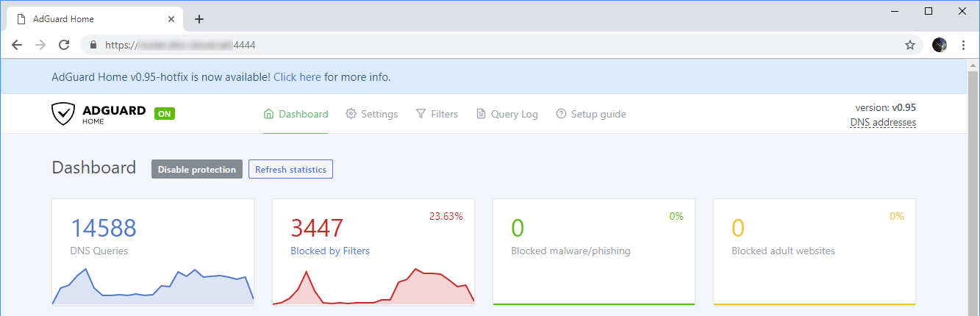Click the Blocked adult websites label
Screen dimensions: 980x316
(783, 251)
